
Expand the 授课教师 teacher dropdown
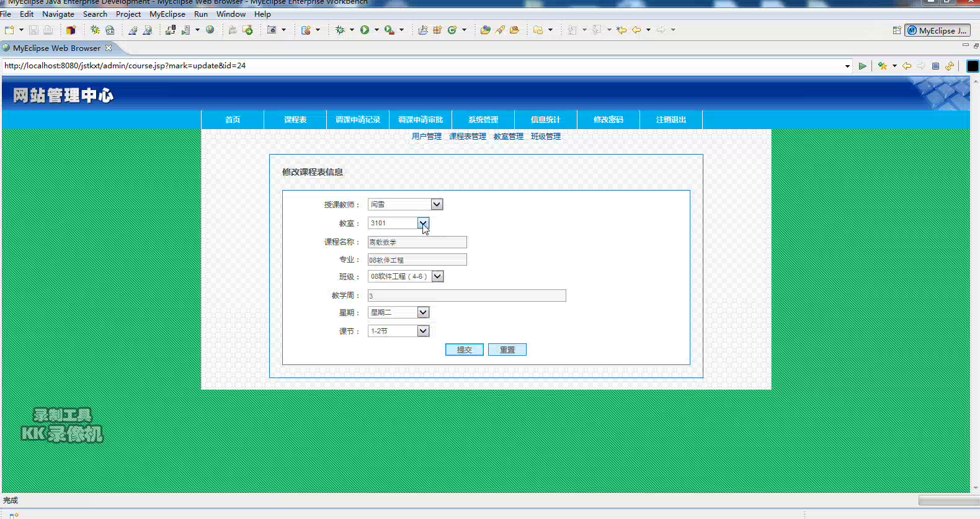pyautogui.click(x=437, y=204)
